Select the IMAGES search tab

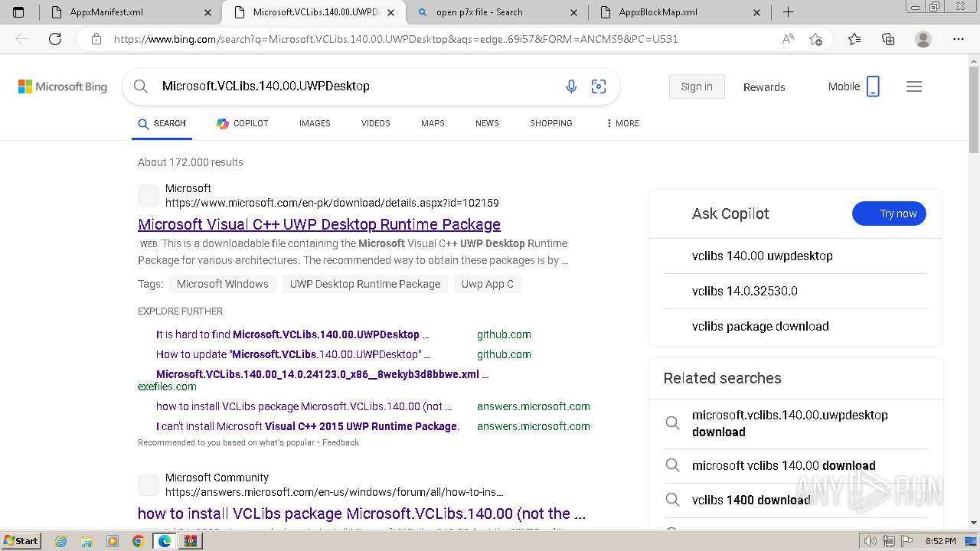click(315, 123)
